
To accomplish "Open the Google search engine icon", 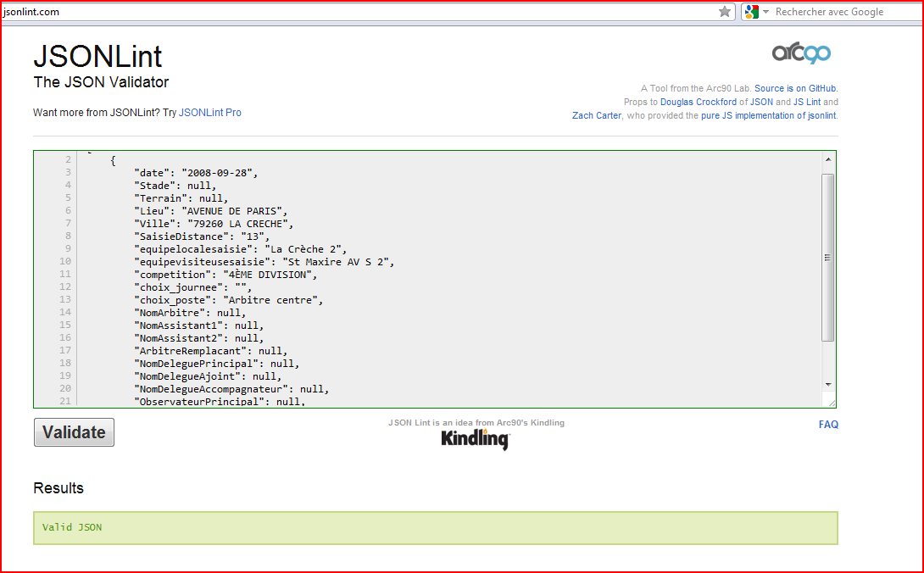I will pyautogui.click(x=751, y=12).
